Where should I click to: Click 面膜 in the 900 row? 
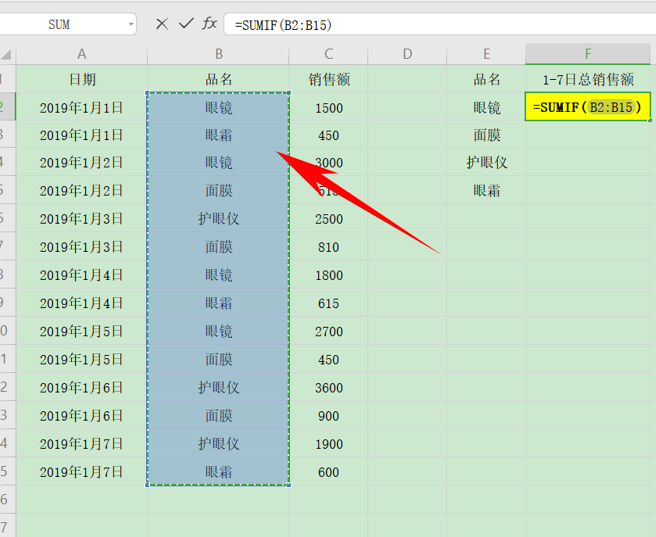[x=218, y=416]
